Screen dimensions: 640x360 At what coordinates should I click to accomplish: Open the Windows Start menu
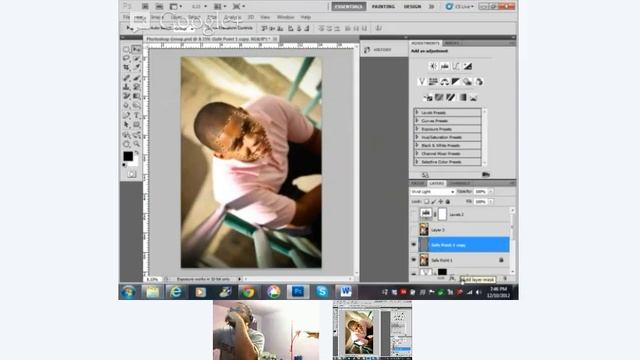pos(128,292)
